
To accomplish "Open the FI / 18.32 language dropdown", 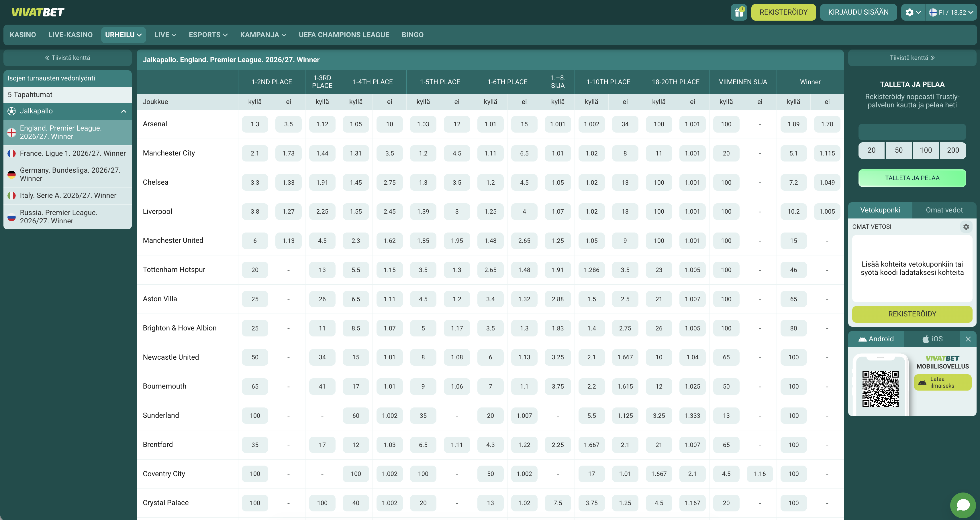I will pos(951,12).
